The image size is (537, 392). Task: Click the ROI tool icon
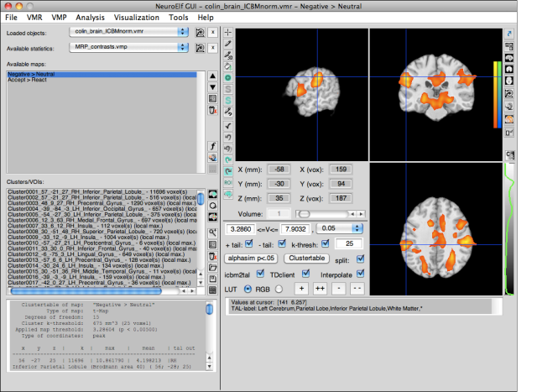(x=228, y=182)
